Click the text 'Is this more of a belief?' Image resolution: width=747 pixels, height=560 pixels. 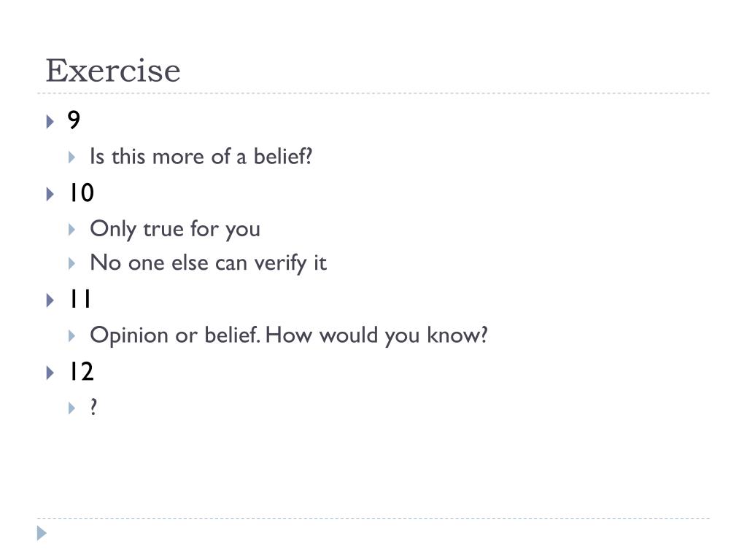[201, 156]
